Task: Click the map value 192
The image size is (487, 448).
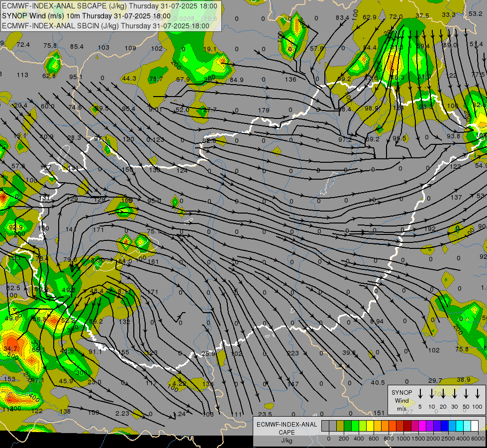Action: [430, 228]
